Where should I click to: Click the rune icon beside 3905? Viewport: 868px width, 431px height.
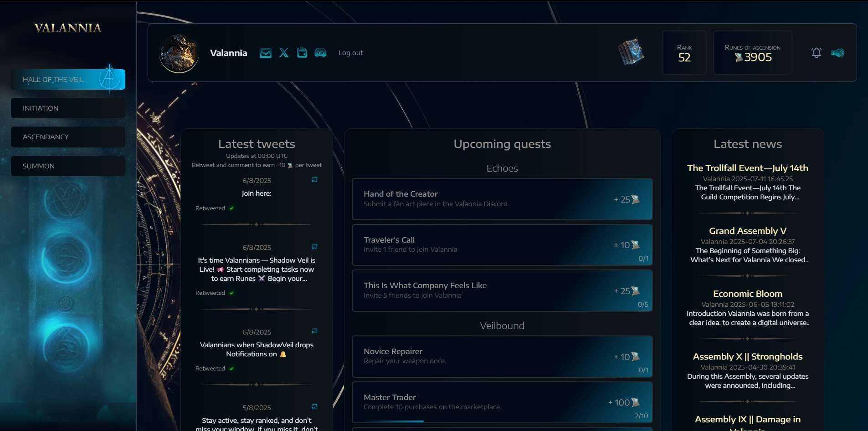[739, 57]
